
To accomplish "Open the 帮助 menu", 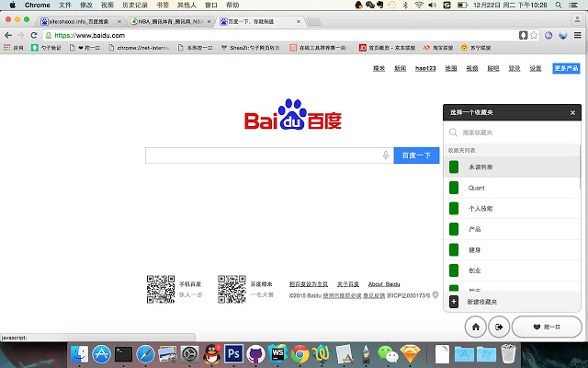I will click(232, 5).
